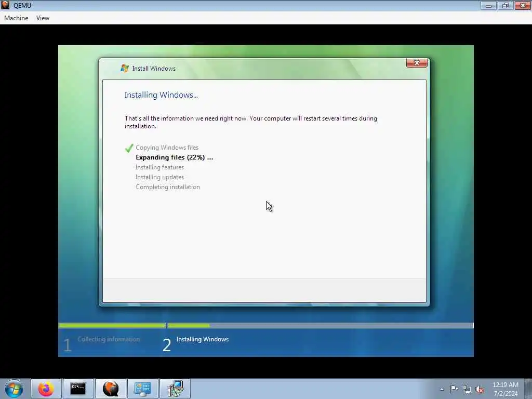Viewport: 532px width, 399px height.
Task: Open the Machine menu in QEMU
Action: click(16, 18)
